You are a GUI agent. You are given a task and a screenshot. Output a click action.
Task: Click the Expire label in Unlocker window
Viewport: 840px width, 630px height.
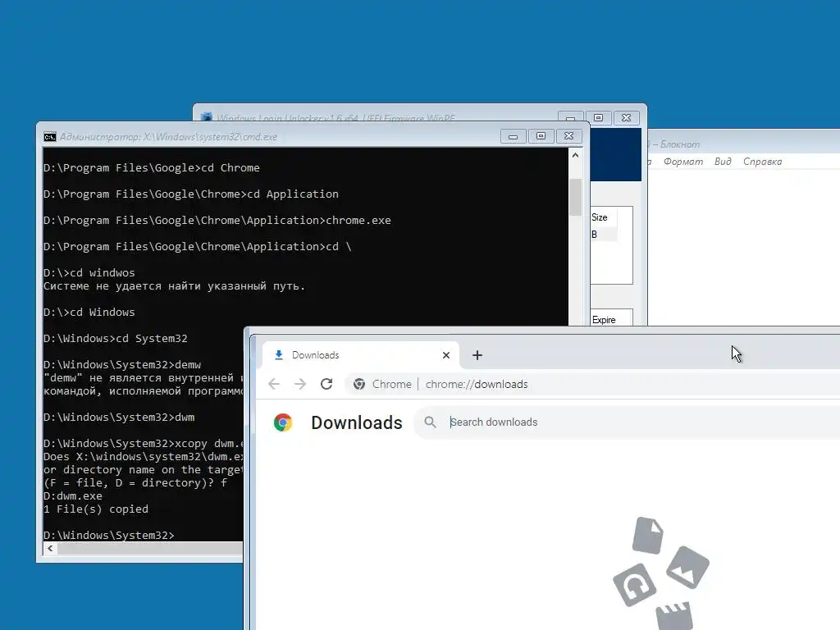coord(604,320)
